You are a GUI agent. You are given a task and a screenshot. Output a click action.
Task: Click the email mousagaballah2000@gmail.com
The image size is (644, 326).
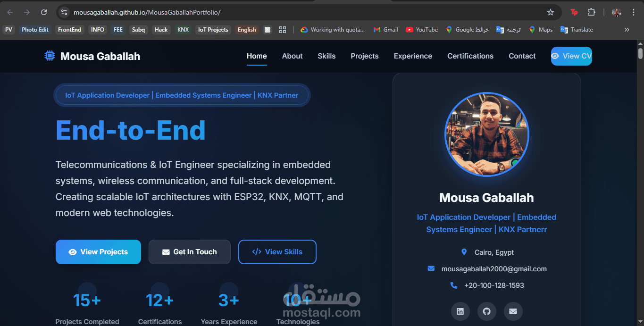pos(494,269)
